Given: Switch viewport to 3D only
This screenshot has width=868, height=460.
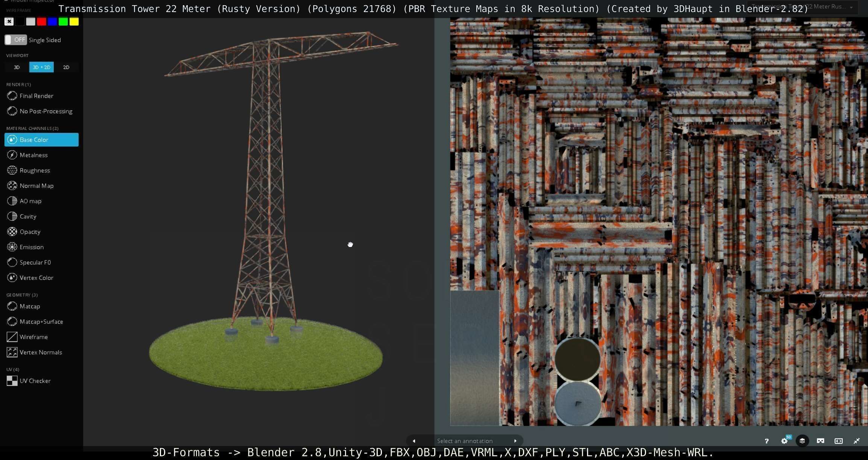Looking at the screenshot, I should tap(17, 67).
